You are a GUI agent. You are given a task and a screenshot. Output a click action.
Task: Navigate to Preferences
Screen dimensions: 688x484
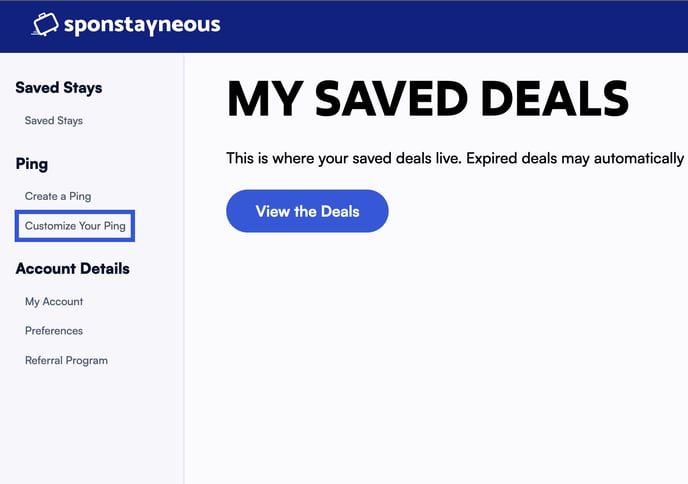point(54,331)
